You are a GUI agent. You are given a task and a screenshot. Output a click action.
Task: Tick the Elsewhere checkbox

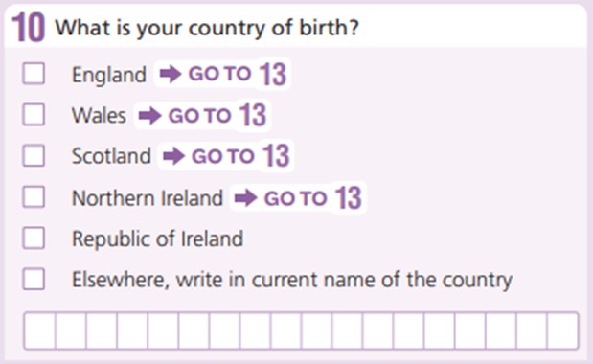pyautogui.click(x=34, y=279)
